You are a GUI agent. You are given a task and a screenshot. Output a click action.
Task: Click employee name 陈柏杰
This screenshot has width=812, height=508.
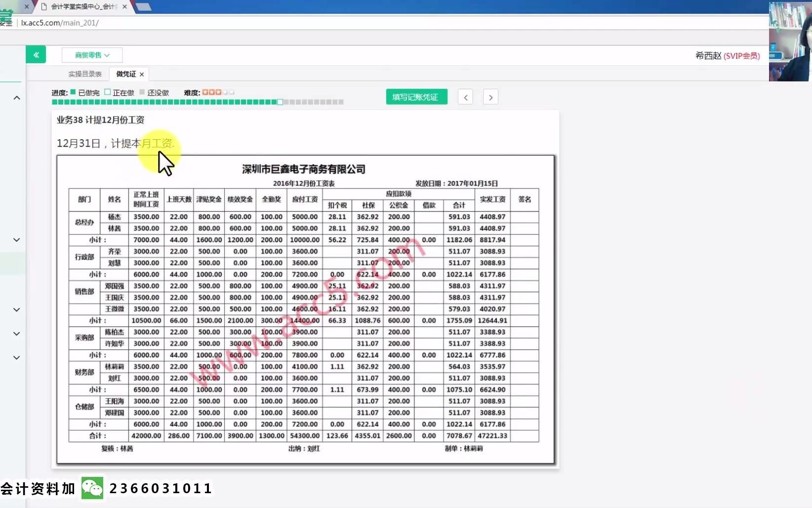click(x=115, y=332)
